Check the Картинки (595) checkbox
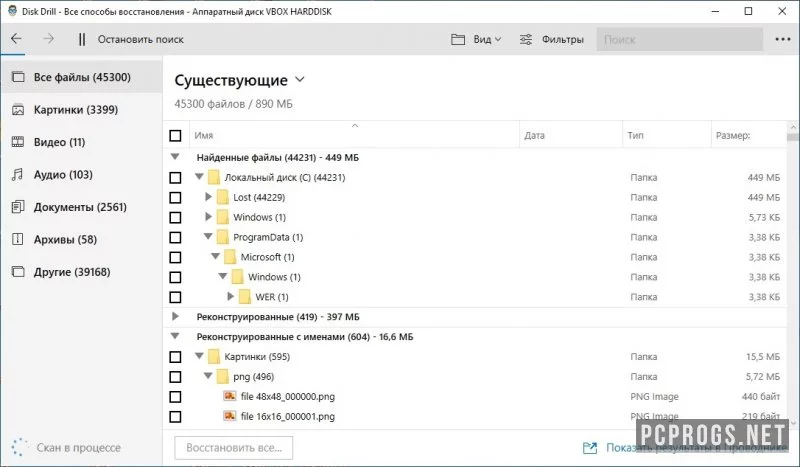The height and width of the screenshot is (467, 800). (175, 357)
